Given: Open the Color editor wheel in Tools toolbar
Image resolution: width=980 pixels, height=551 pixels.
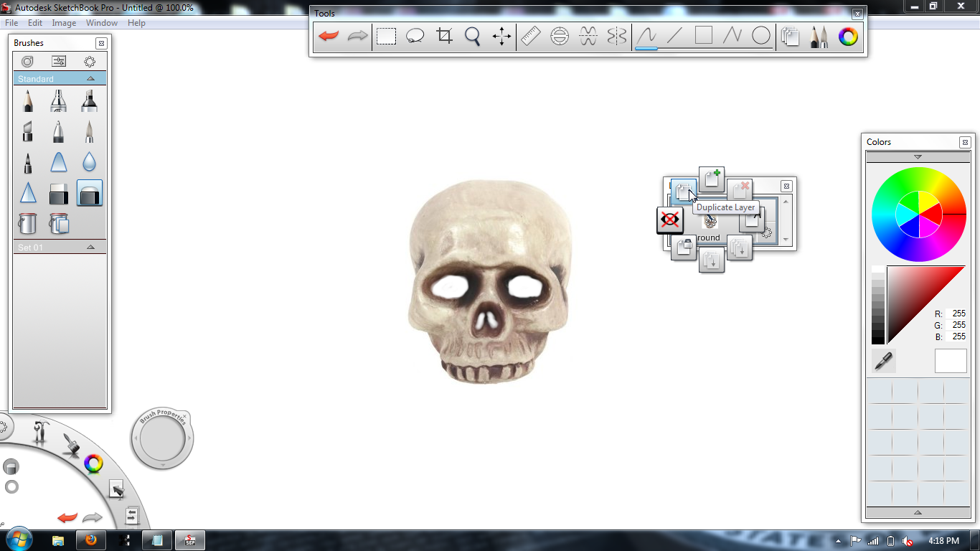Looking at the screenshot, I should click(x=848, y=36).
